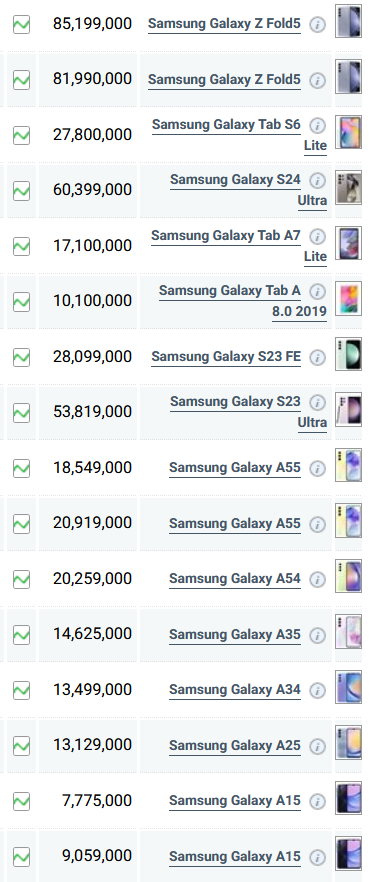Click info icon next to Galaxy Tab A7 Lite
This screenshot has height=882, width=374.
(318, 237)
